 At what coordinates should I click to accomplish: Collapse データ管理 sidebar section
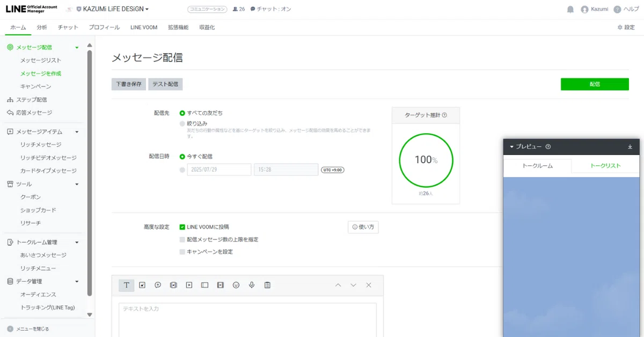[x=77, y=282]
